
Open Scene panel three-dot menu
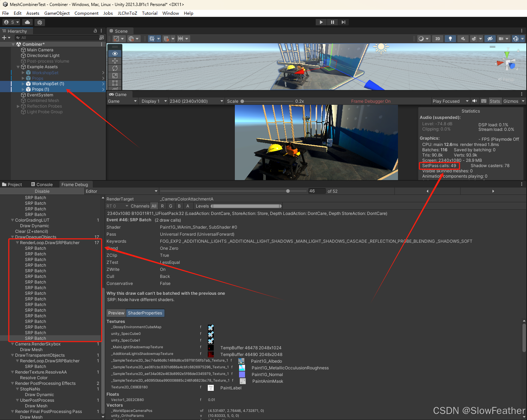[x=522, y=31]
